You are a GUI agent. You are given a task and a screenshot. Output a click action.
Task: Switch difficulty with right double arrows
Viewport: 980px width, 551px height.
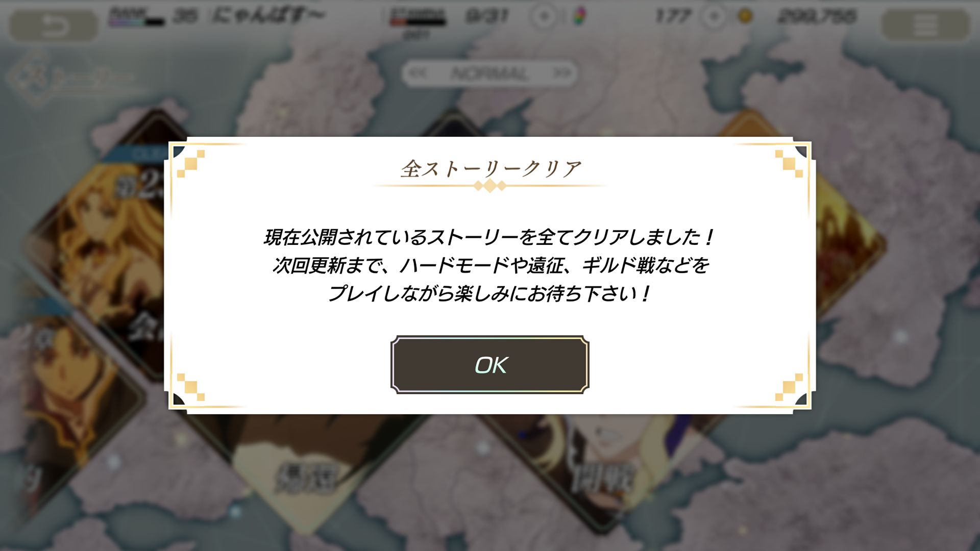point(561,73)
